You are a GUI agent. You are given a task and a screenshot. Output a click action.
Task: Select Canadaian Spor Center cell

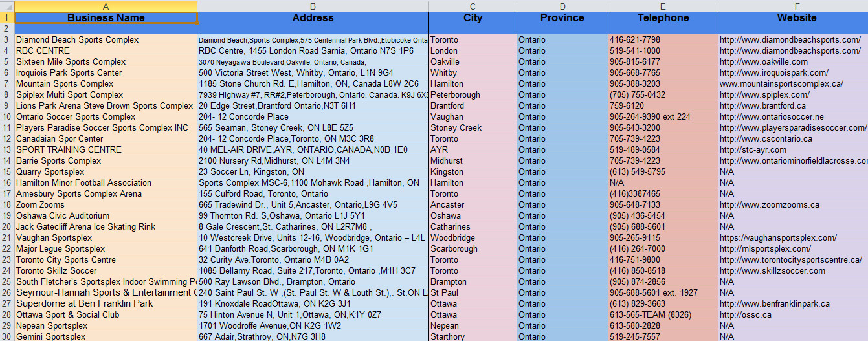point(106,139)
